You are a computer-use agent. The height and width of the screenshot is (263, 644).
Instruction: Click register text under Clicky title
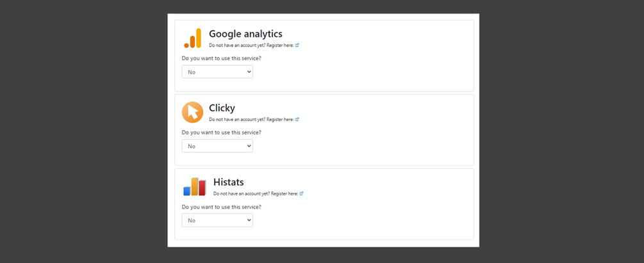pos(251,120)
